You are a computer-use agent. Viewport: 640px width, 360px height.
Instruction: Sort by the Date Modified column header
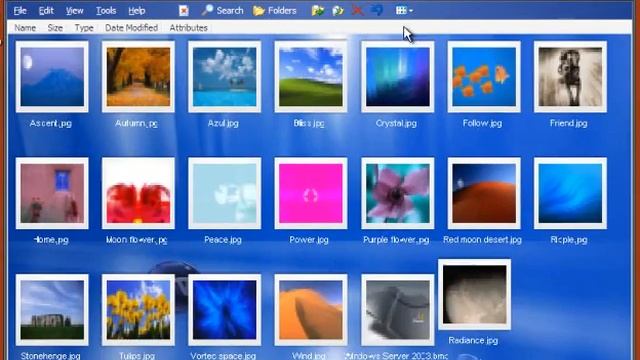click(x=131, y=28)
